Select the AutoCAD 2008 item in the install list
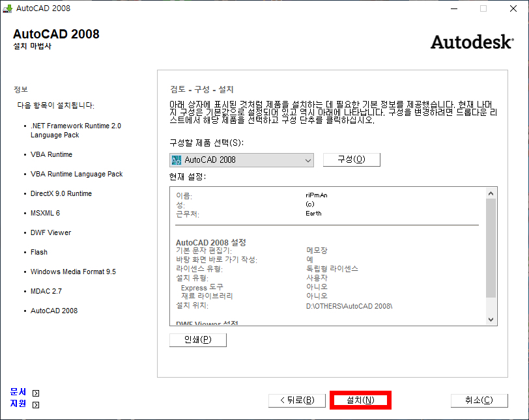Viewport: 529px width, 420px height. pos(54,311)
